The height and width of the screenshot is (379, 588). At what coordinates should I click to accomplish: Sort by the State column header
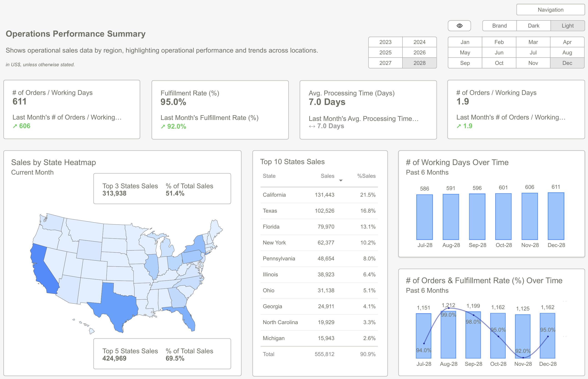269,176
